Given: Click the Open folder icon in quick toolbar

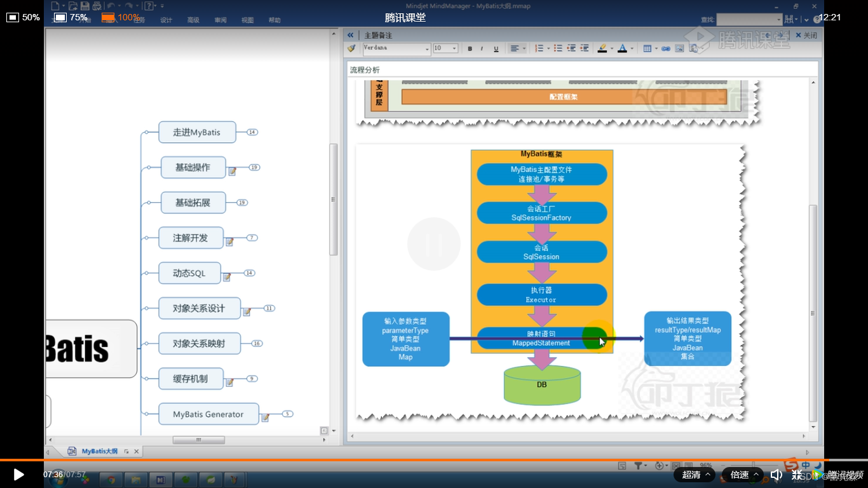Looking at the screenshot, I should coord(73,6).
